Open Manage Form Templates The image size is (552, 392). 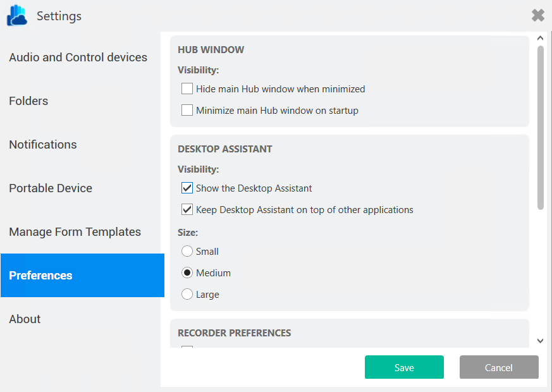pos(75,231)
